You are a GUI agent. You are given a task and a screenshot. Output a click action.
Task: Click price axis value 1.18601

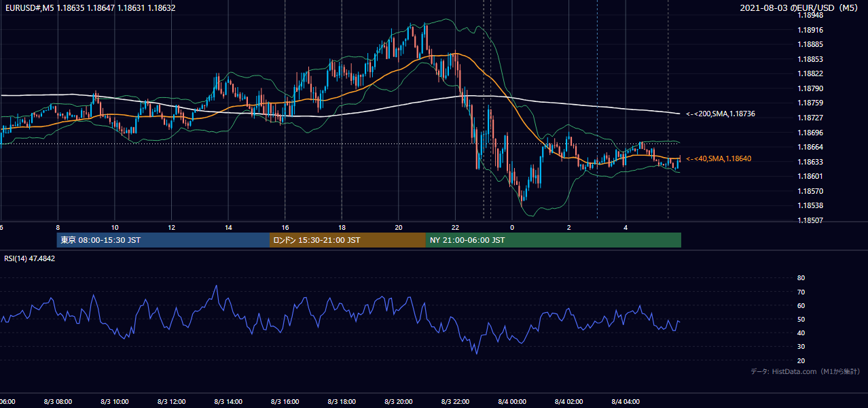click(x=810, y=176)
